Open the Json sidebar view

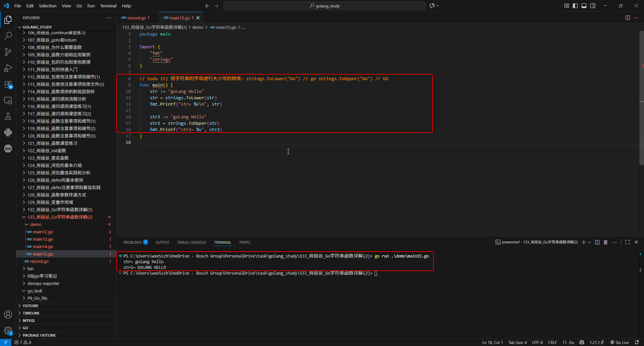click(x=8, y=149)
